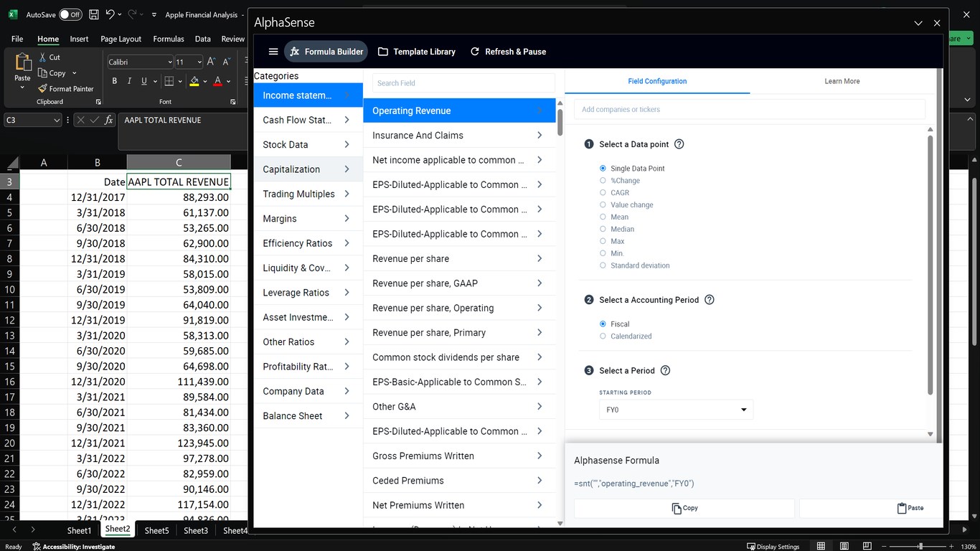Increase the font size
Image resolution: width=980 pixels, height=551 pixels.
[x=212, y=62]
